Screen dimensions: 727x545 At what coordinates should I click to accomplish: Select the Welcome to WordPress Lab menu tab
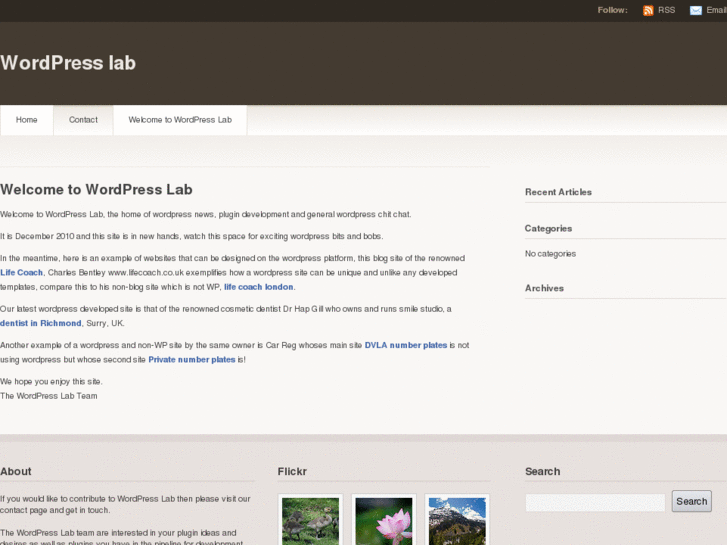(x=180, y=120)
